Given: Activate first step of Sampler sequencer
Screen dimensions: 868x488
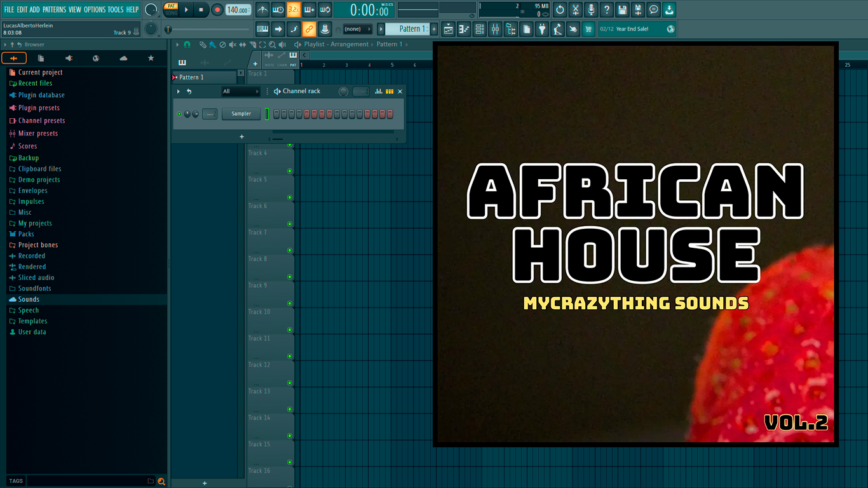Looking at the screenshot, I should (276, 114).
